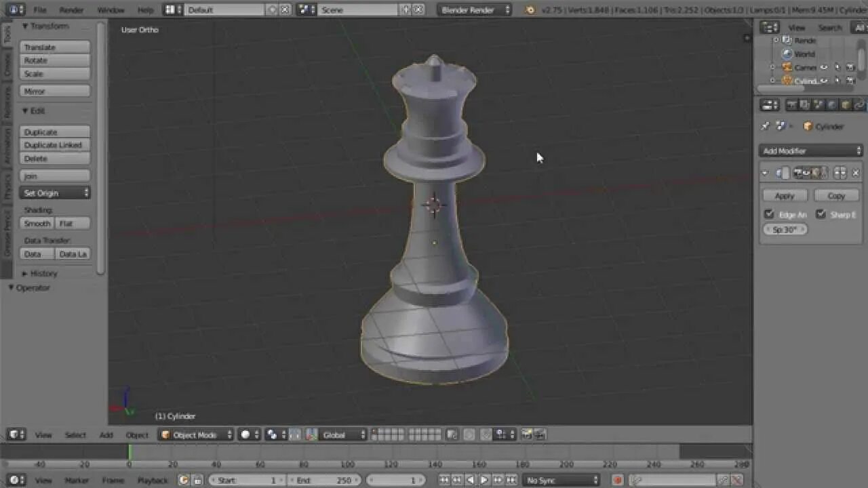Click the scene browse icon
Screen dimensions: 868x488
click(x=307, y=9)
